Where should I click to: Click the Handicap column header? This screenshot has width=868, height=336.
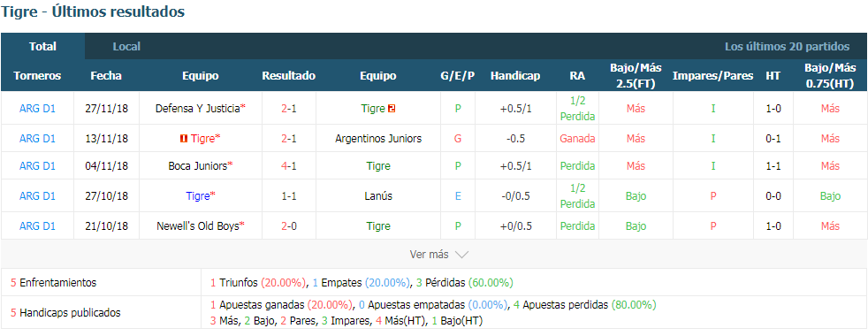(514, 76)
